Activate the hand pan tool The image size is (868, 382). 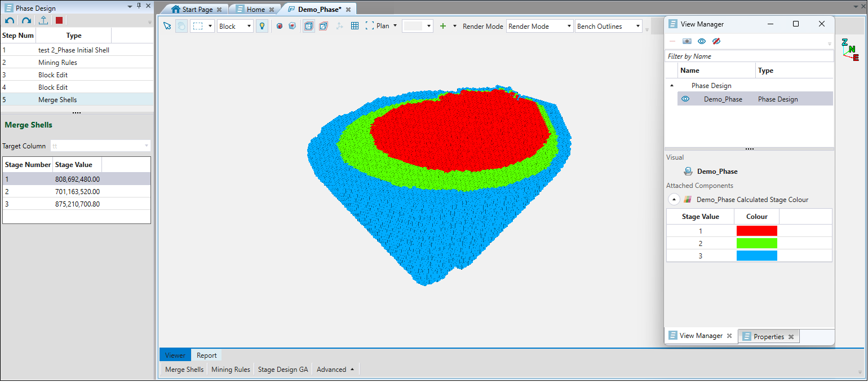(181, 26)
